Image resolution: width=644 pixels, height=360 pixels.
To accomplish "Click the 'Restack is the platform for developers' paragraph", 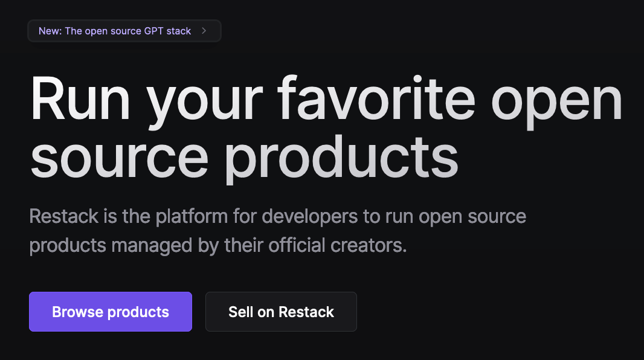I will tap(278, 231).
